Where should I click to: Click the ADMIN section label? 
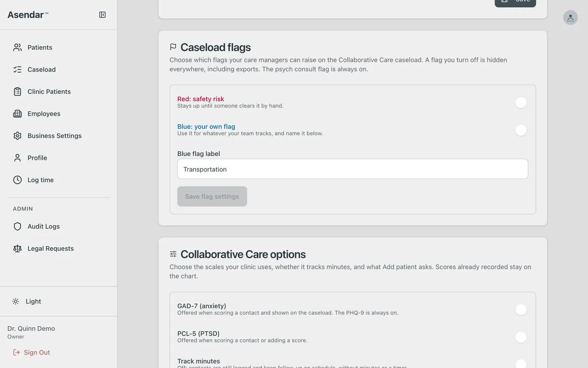[x=23, y=209]
